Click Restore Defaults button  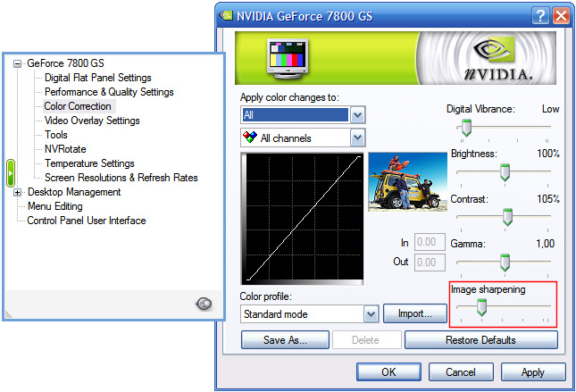tap(480, 340)
